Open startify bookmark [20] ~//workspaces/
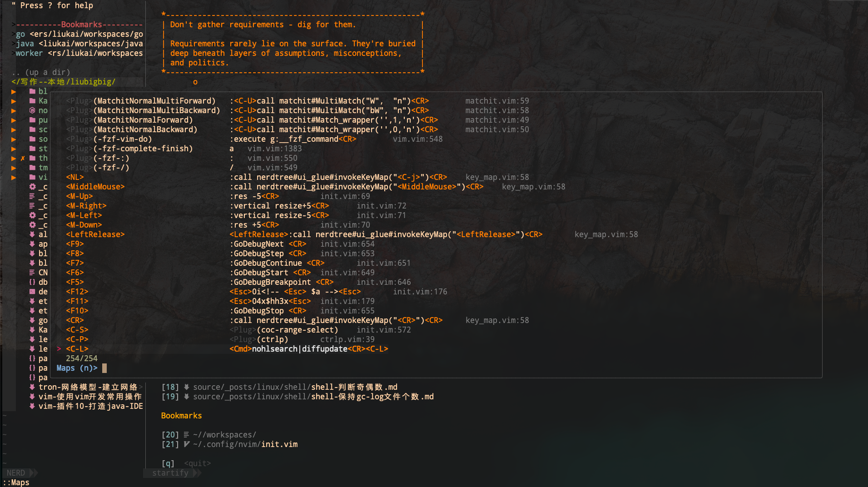 click(x=209, y=435)
